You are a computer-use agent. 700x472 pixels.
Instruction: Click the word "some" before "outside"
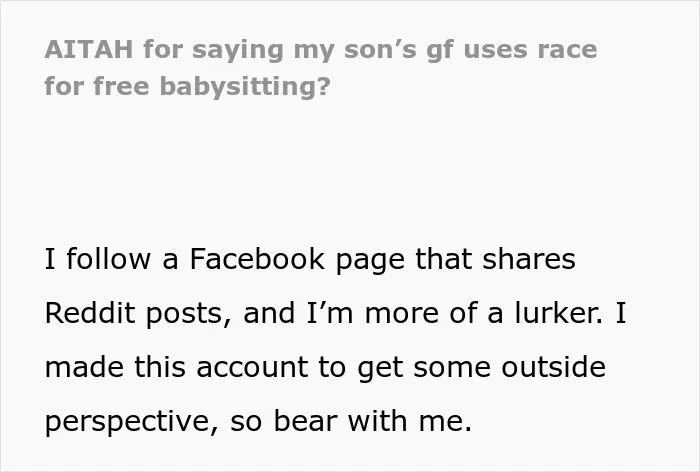tap(452, 367)
